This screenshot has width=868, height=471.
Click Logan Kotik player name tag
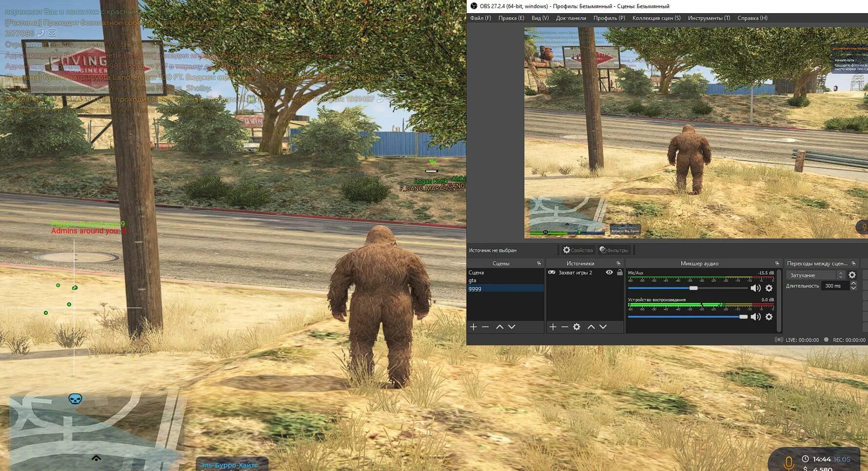(431, 181)
